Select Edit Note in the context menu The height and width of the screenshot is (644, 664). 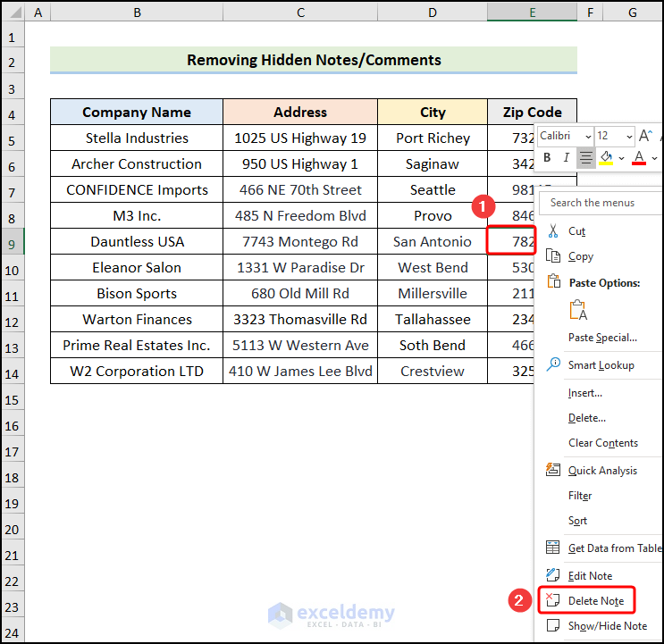[590, 575]
